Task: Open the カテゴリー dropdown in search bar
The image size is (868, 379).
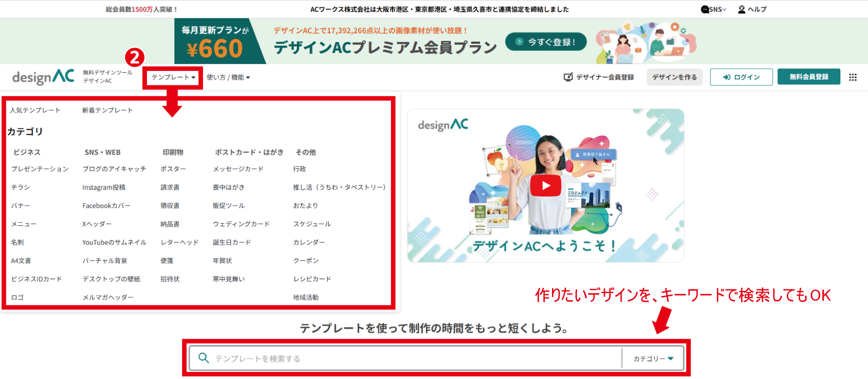Action: pyautogui.click(x=653, y=359)
